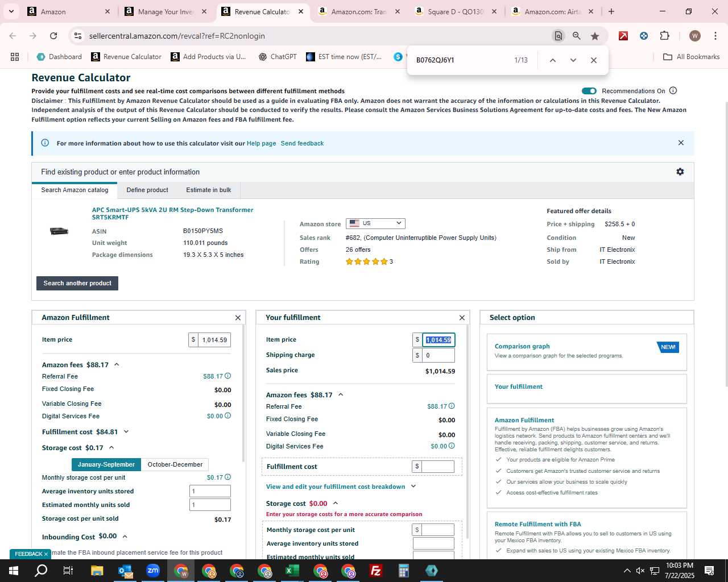Select the Estimate in bulk tab

(x=209, y=190)
